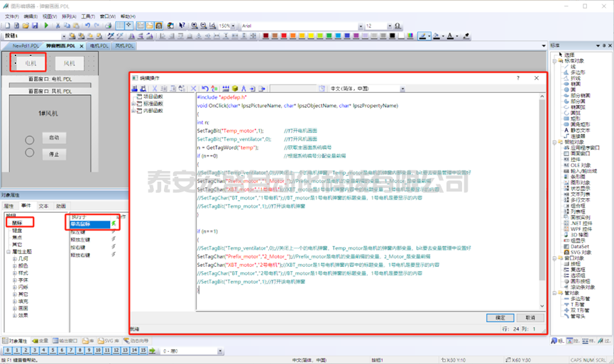The height and width of the screenshot is (364, 614).
Task: Switch to the 电机.PDL tab
Action: click(99, 45)
